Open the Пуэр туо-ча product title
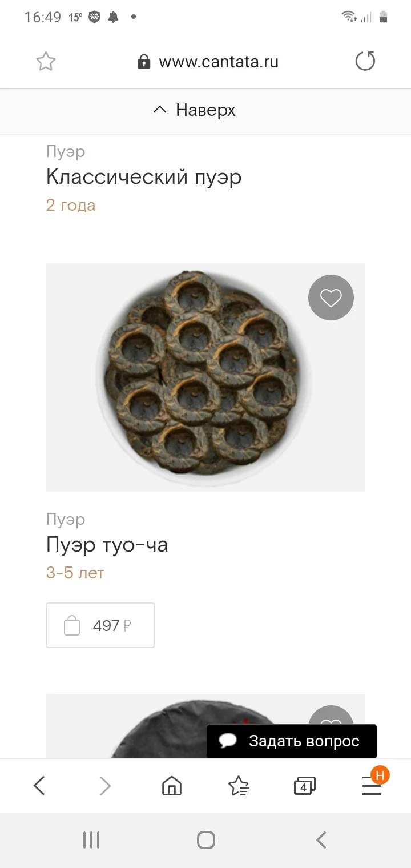The width and height of the screenshot is (411, 868). click(107, 545)
